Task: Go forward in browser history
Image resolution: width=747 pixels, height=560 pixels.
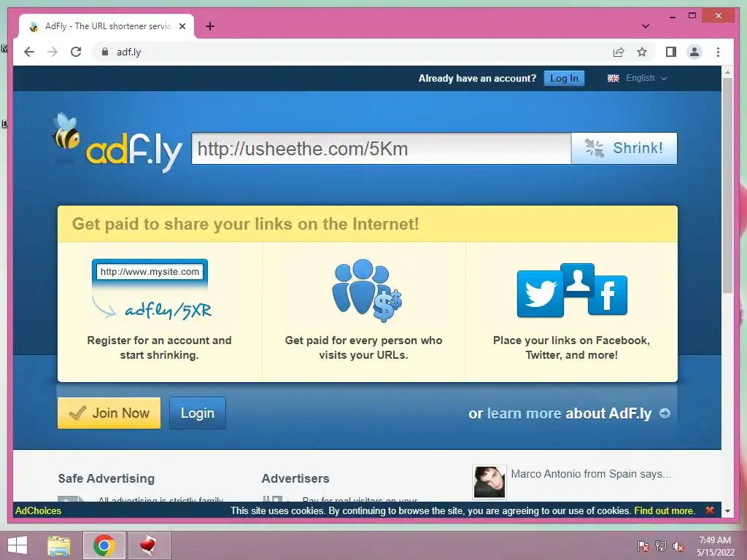Action: click(x=53, y=52)
